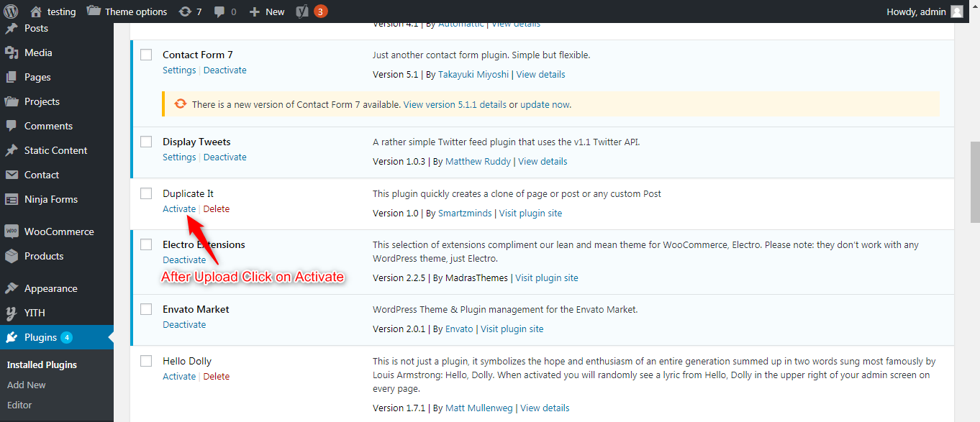Activate the Duplicate It plugin
The width and height of the screenshot is (980, 422).
(179, 209)
